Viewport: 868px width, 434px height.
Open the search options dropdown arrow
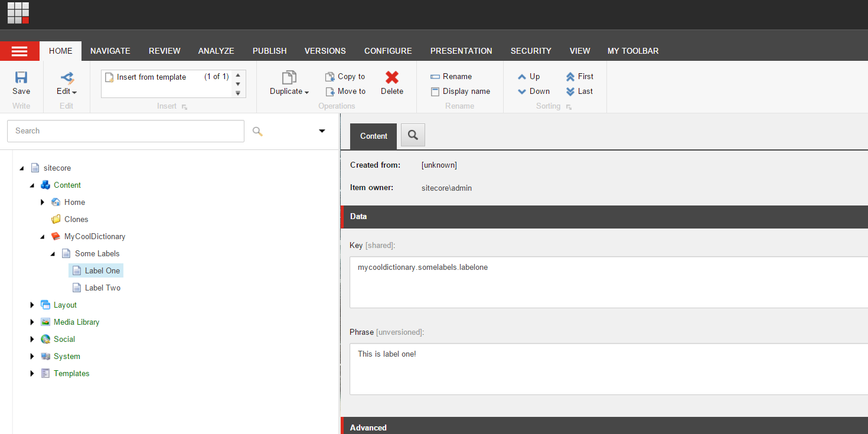[x=322, y=131]
